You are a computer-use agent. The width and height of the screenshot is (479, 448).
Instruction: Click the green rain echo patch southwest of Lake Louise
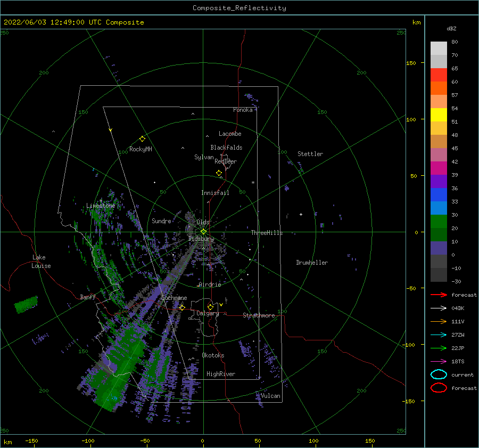26,304
